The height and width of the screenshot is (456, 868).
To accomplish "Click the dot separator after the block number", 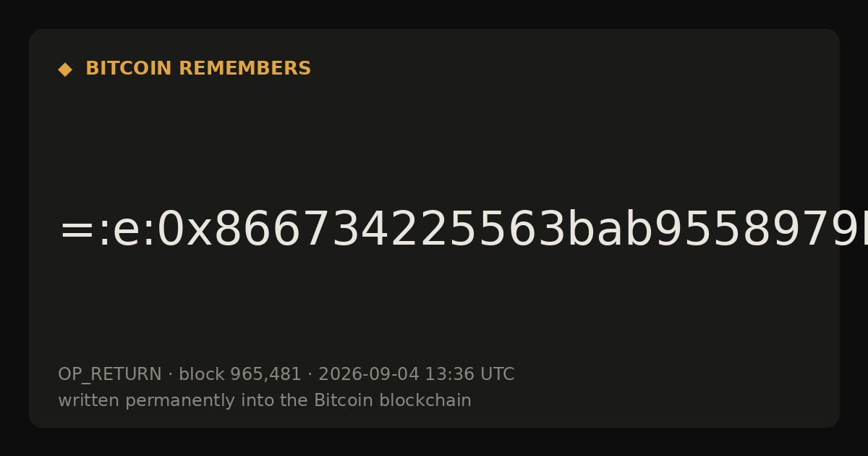I will click(x=310, y=375).
